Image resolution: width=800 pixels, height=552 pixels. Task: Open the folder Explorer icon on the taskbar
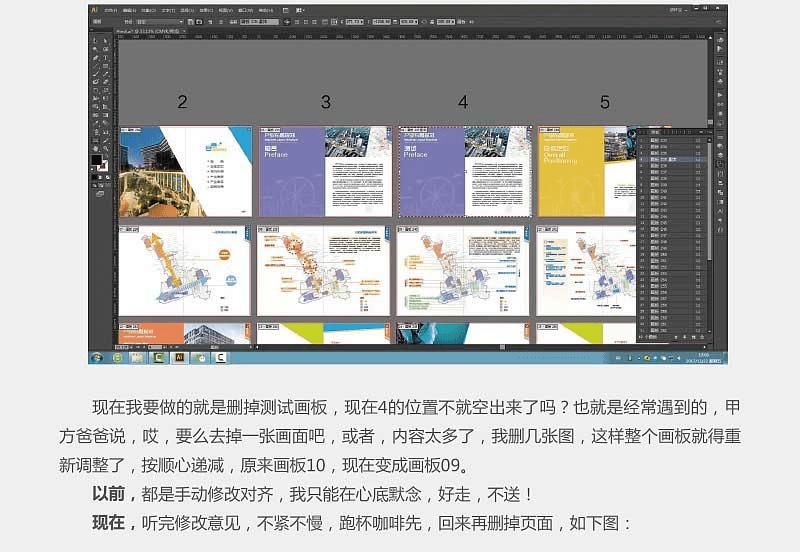point(137,358)
